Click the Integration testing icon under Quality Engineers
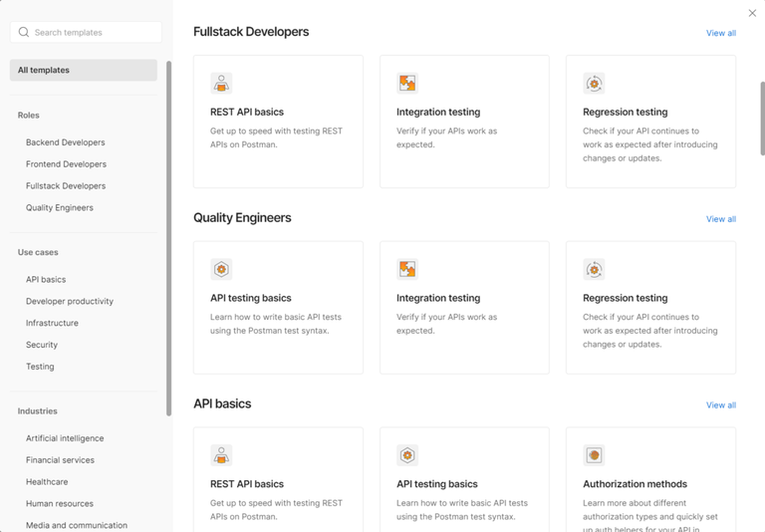765x532 pixels. 407,269
